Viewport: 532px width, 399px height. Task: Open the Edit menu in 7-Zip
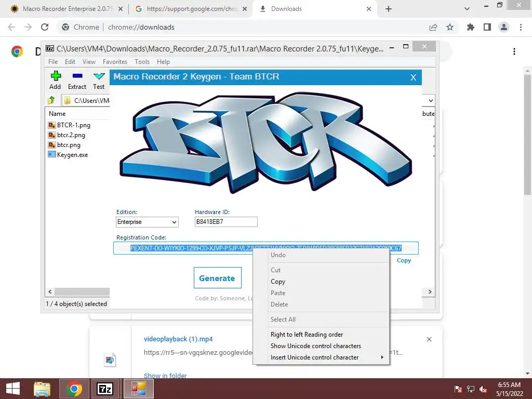coord(70,62)
